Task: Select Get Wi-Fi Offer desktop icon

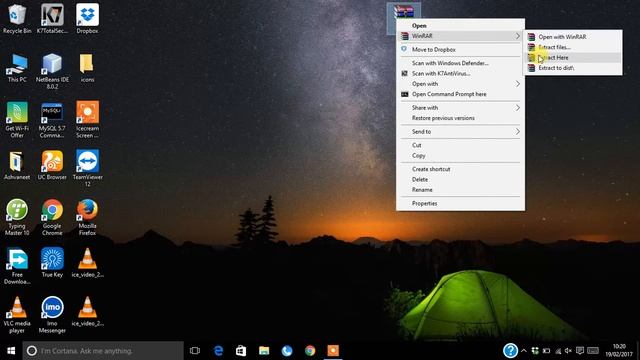Action: [x=17, y=120]
